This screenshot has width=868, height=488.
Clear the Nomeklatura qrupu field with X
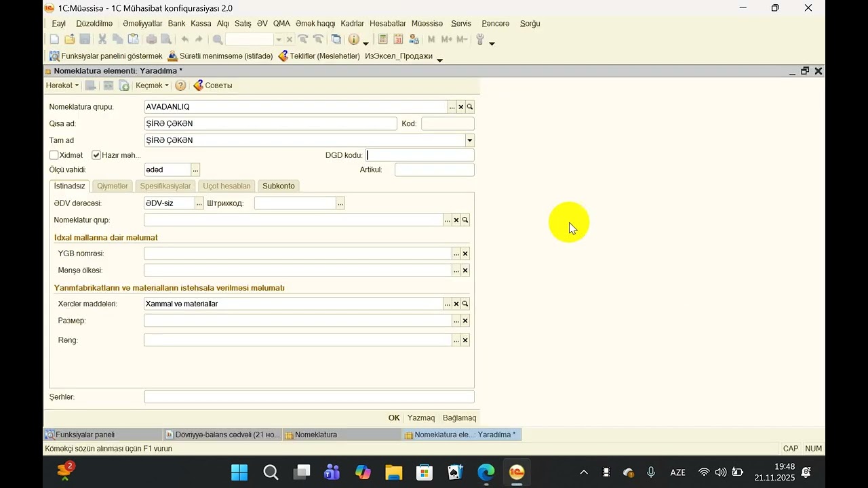(x=461, y=107)
